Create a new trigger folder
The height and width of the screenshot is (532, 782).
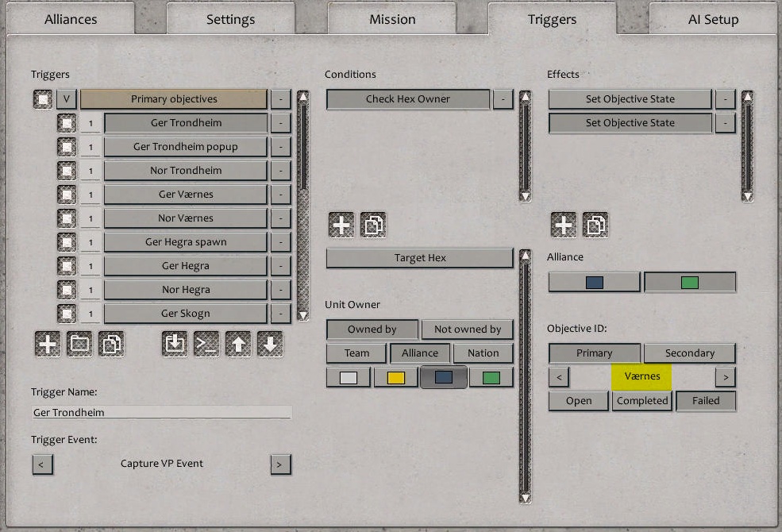point(79,344)
